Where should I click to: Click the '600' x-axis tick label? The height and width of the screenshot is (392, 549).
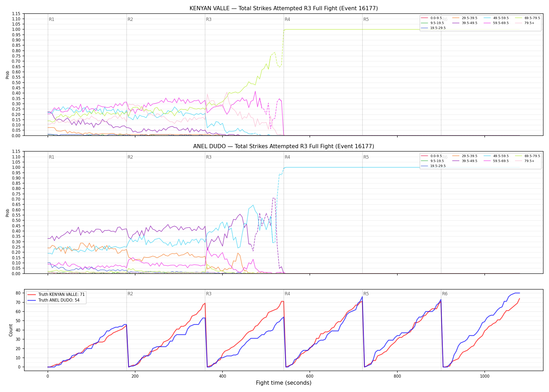tap(310, 376)
